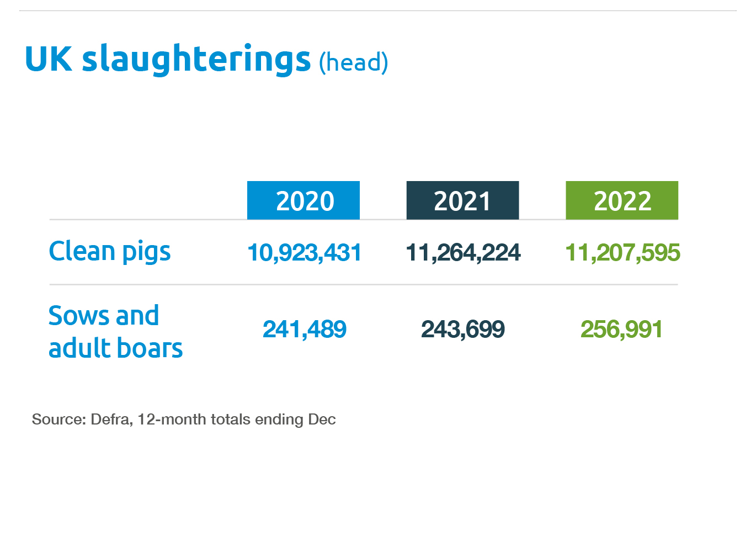
Task: Select the 243,699 sows value
Action: pos(463,330)
